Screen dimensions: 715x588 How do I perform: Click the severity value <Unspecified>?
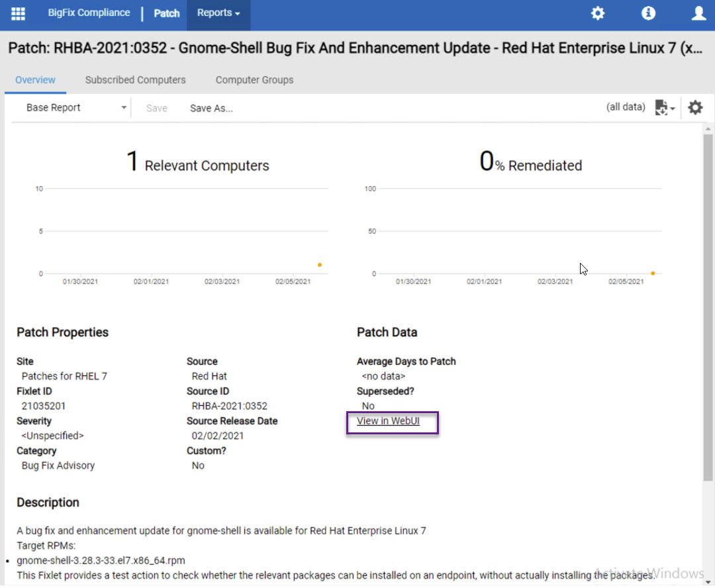53,436
